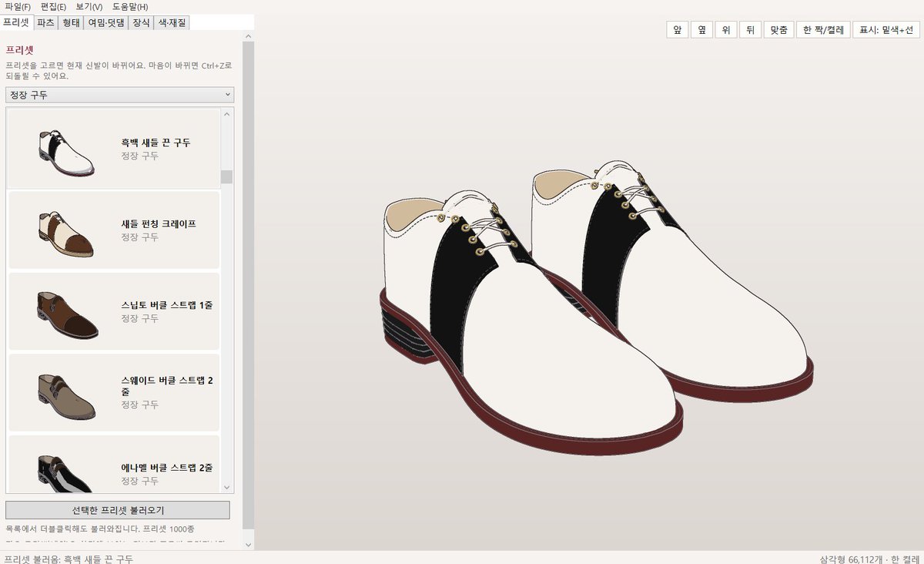Switch to side view with 옆 button

[701, 30]
